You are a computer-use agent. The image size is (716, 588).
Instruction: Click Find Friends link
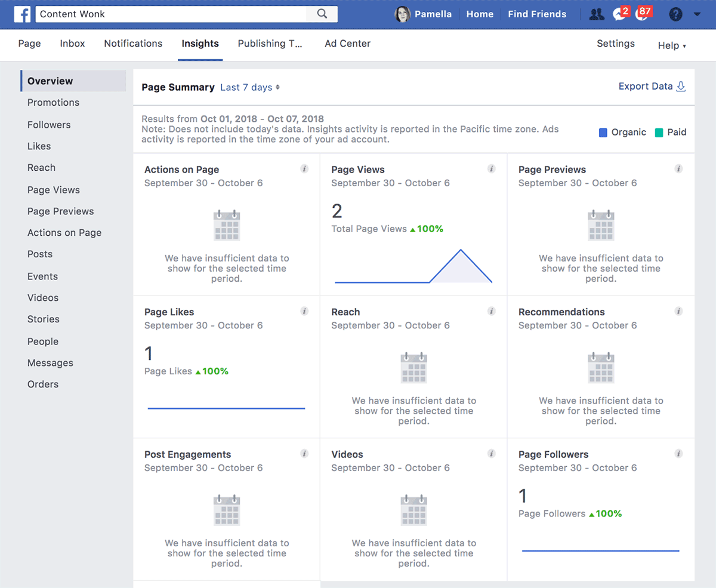coord(537,14)
